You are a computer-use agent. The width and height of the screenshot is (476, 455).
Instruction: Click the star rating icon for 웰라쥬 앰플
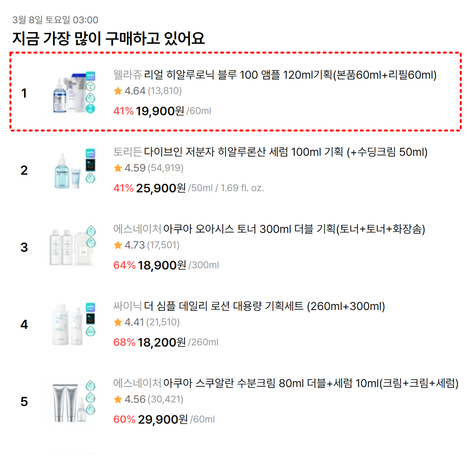tap(117, 91)
